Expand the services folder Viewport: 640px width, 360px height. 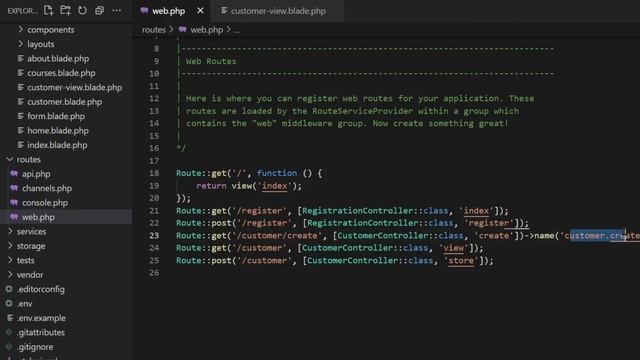31,231
